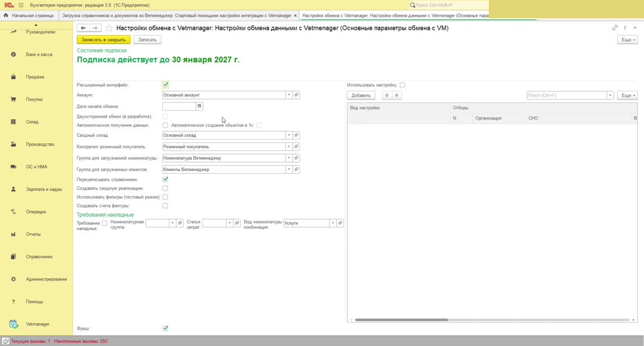Open Номенклатурная группа item via its open button

[x=180, y=223]
